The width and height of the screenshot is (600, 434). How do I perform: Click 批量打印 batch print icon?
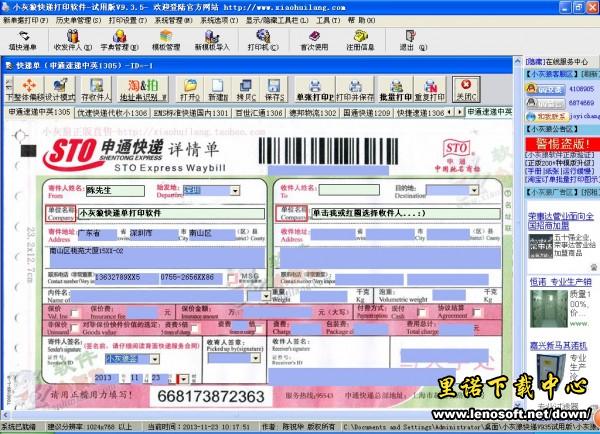(x=396, y=89)
